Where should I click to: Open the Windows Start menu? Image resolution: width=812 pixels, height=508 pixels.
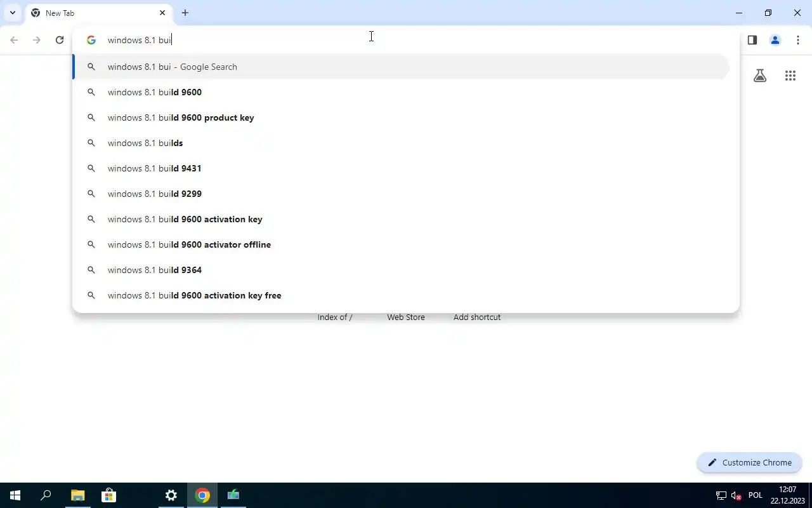click(x=15, y=495)
